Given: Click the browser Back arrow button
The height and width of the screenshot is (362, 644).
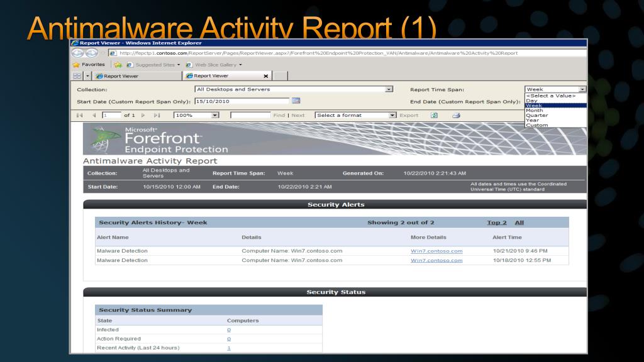Looking at the screenshot, I should (77, 53).
